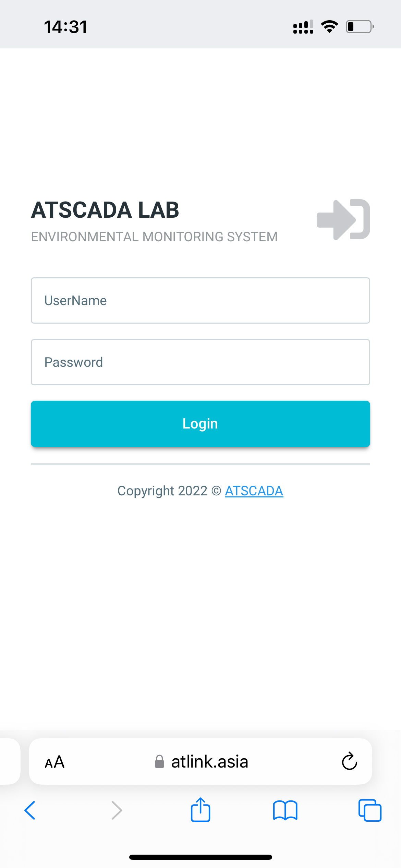Tap the home indicator bar
401x868 pixels.
click(200, 857)
